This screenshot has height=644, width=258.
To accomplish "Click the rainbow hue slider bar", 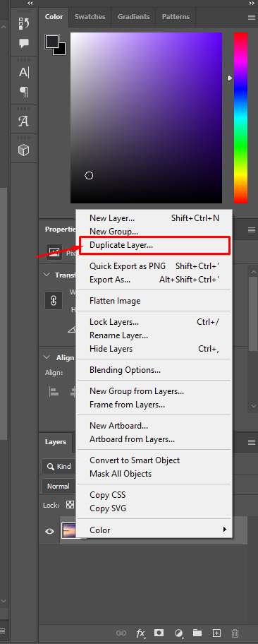I will tap(241, 118).
